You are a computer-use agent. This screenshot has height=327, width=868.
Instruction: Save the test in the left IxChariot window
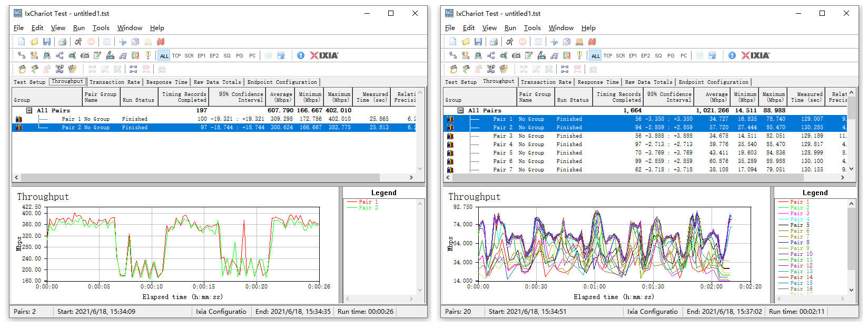pyautogui.click(x=47, y=42)
